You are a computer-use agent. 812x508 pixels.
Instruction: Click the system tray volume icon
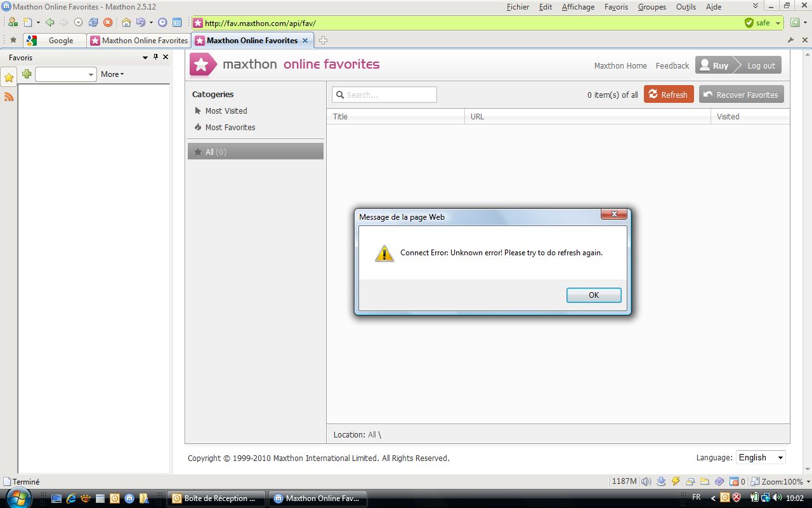pos(778,498)
